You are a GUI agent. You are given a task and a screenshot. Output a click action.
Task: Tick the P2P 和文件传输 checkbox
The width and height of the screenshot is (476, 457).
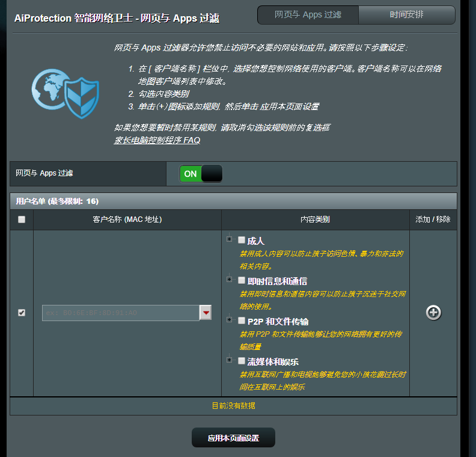point(242,321)
